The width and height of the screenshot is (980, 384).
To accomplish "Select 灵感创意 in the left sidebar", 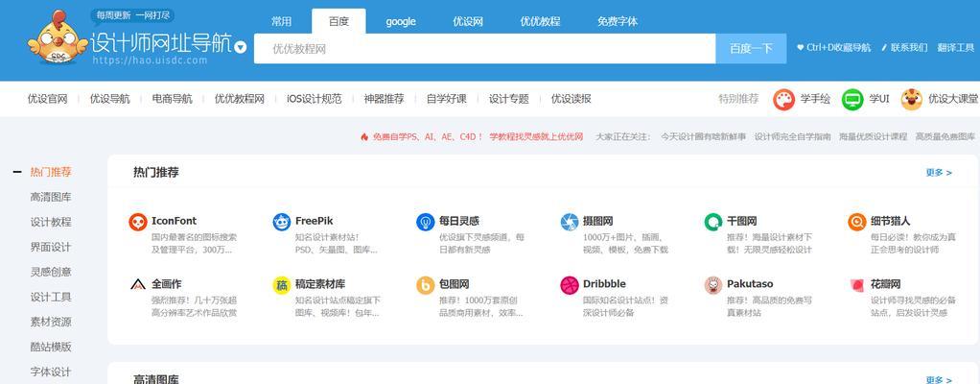I will (51, 272).
